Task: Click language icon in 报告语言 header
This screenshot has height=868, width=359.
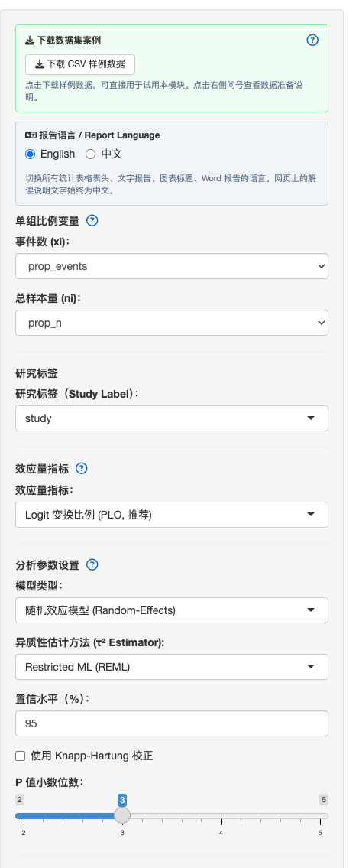Action: pos(31,135)
